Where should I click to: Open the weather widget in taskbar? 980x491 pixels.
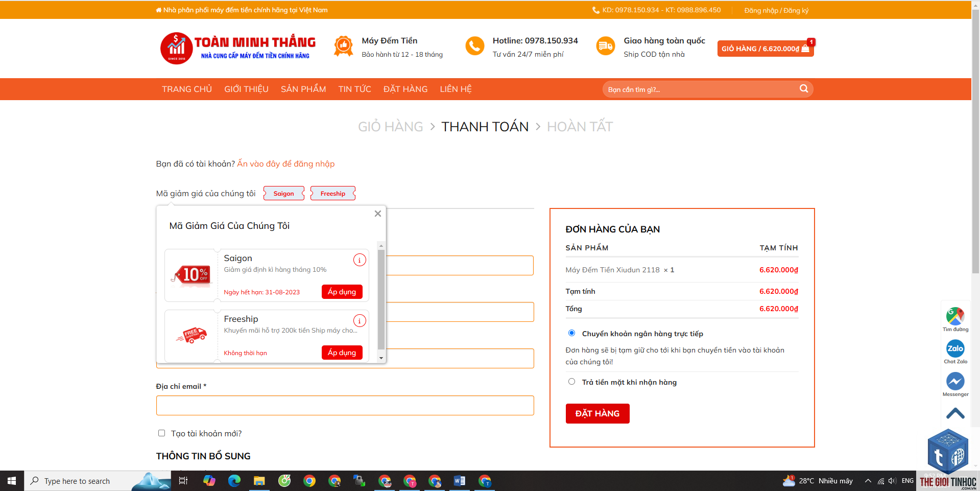pyautogui.click(x=818, y=481)
